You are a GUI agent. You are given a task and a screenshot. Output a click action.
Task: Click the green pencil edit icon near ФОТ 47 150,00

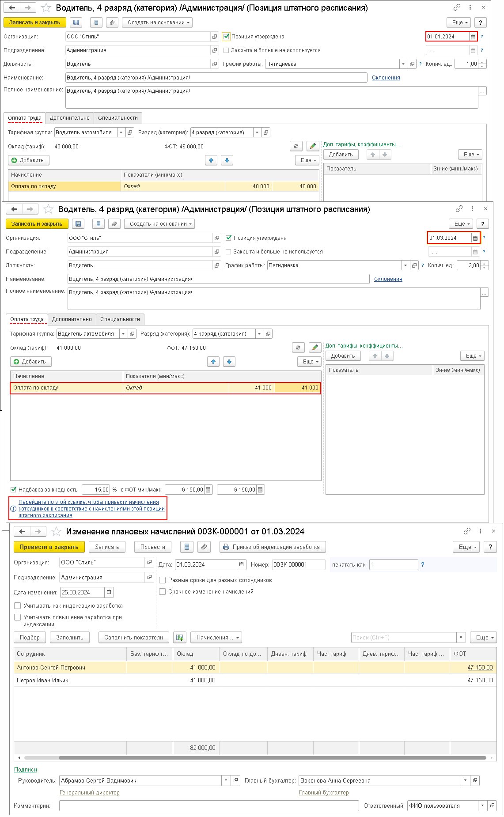pyautogui.click(x=315, y=348)
